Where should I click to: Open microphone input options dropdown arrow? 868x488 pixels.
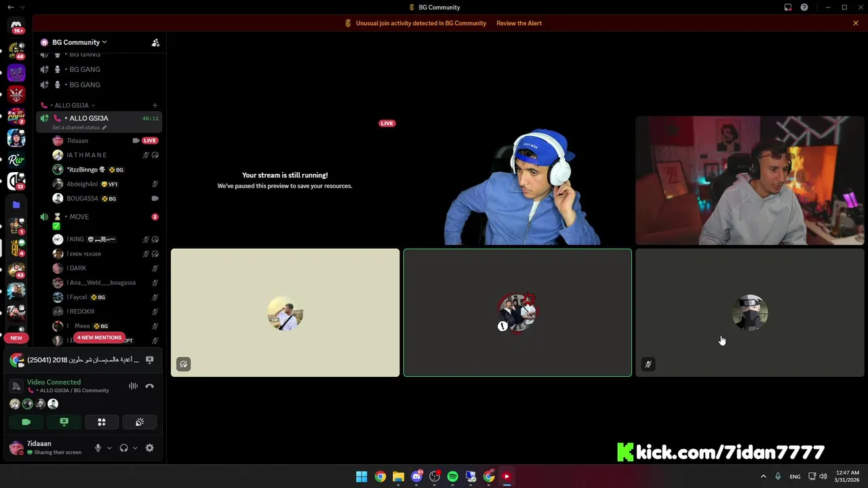point(109,448)
